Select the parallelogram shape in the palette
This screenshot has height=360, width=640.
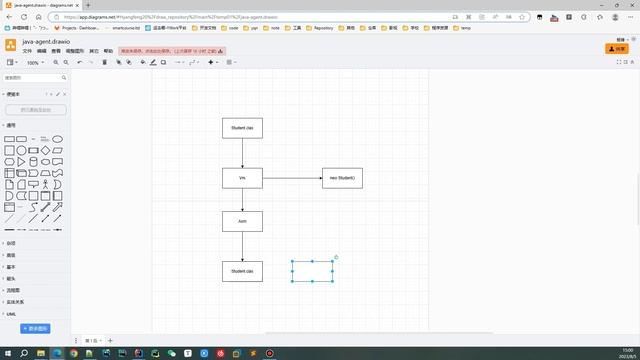pyautogui.click(x=58, y=150)
